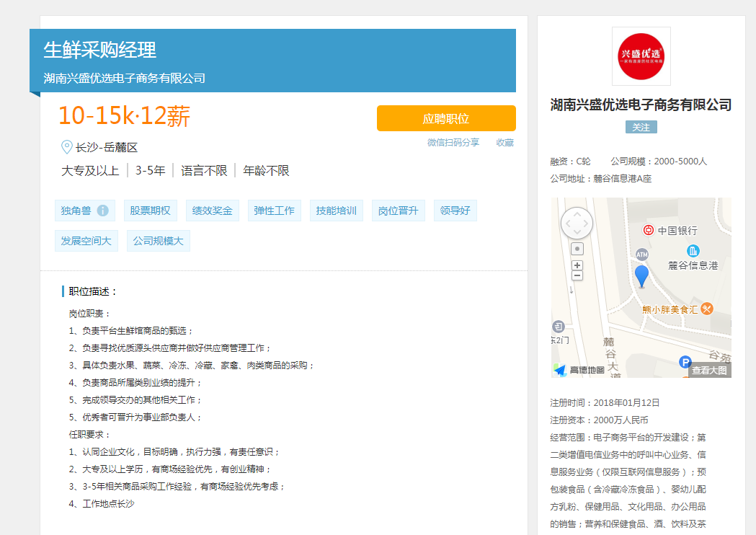Click the 语言不限 requirement text
756x535 pixels.
click(204, 171)
